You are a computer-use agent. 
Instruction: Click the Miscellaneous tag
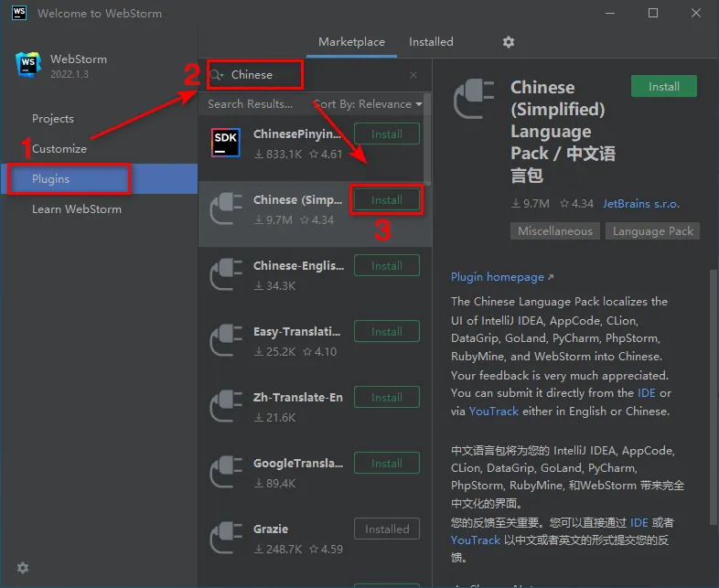pos(555,231)
